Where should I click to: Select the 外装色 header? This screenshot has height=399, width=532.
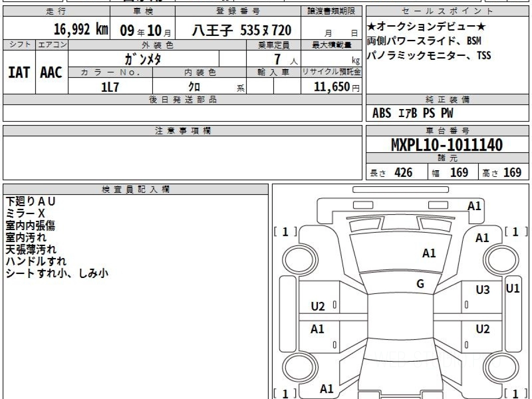coord(157,45)
